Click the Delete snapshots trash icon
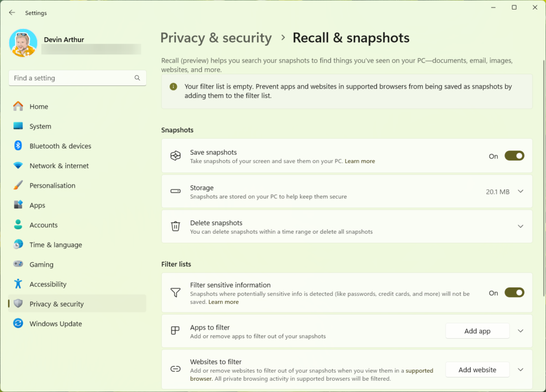546x392 pixels. coord(175,227)
